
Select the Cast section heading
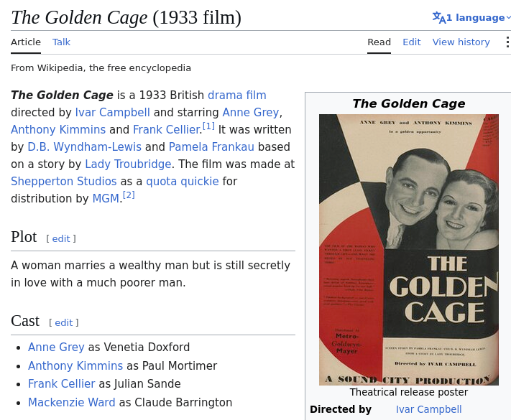click(25, 321)
